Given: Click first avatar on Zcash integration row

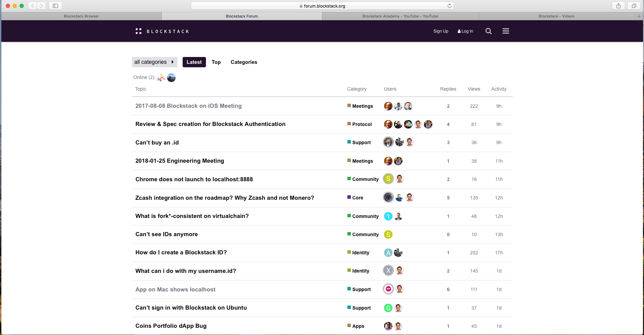Looking at the screenshot, I should 388,197.
